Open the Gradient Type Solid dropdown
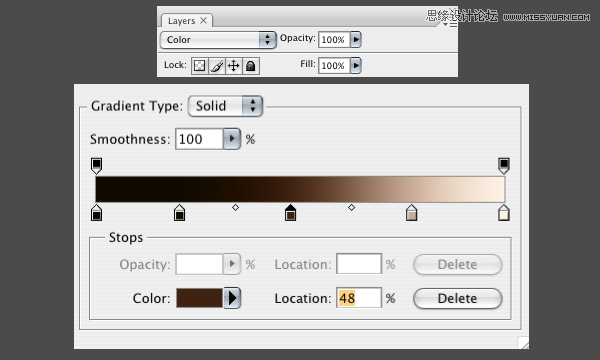This screenshot has width=600, height=360. click(225, 106)
